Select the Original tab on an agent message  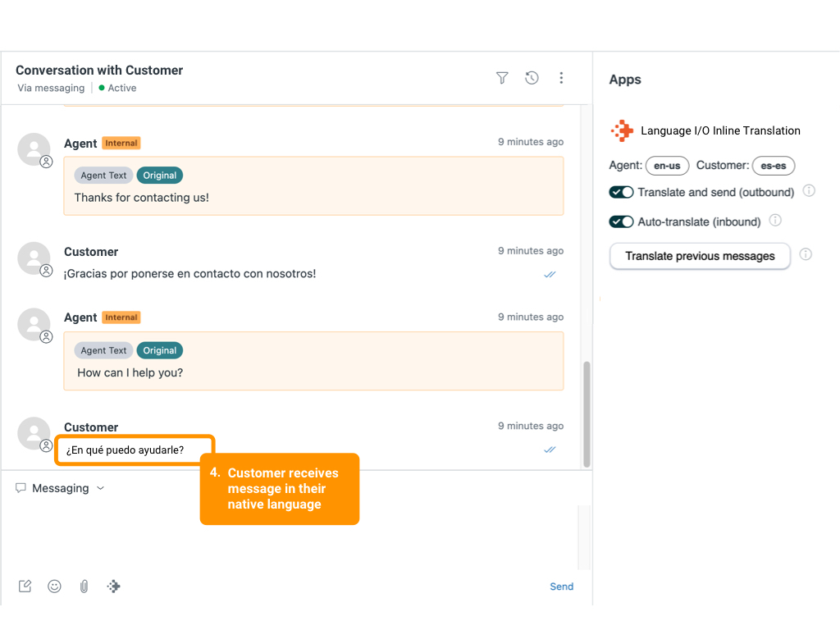pyautogui.click(x=159, y=175)
